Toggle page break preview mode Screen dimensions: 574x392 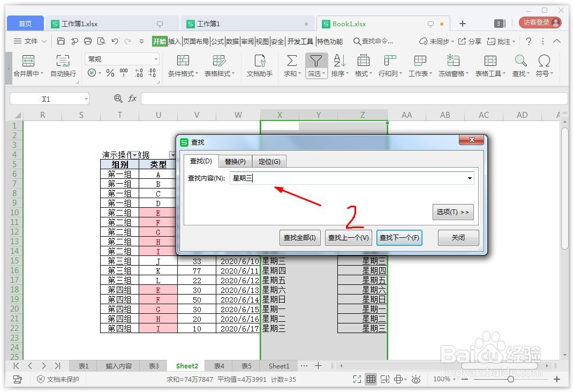(x=385, y=379)
